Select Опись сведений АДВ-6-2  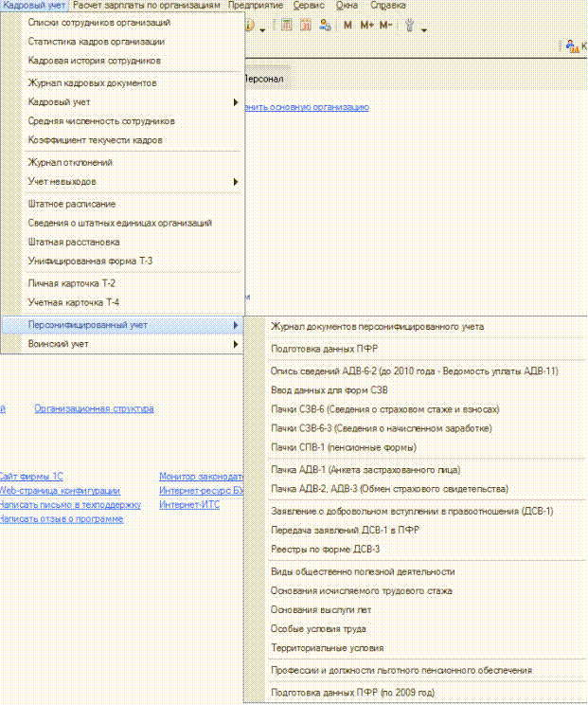pos(416,371)
